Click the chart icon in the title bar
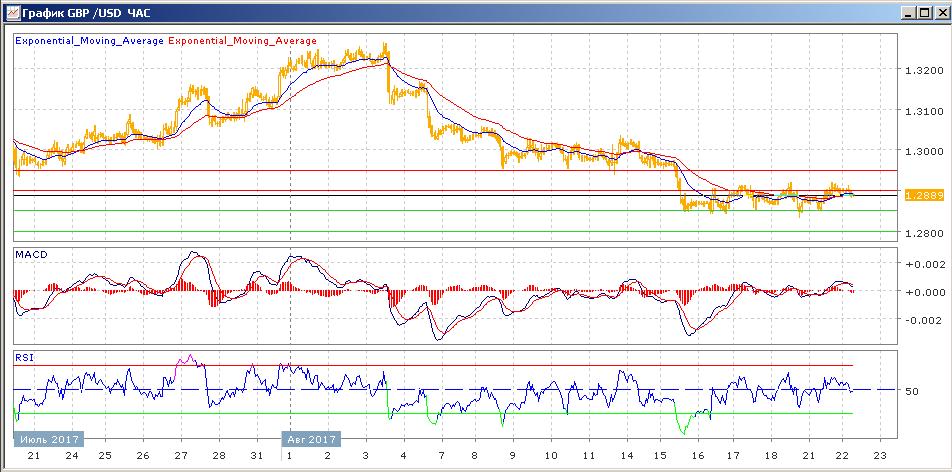The image size is (952, 472). pos(11,12)
